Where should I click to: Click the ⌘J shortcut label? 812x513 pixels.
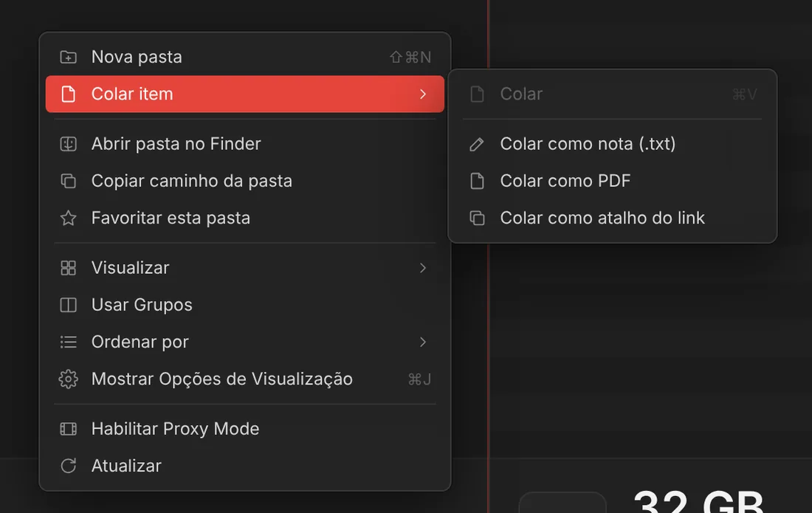click(419, 379)
